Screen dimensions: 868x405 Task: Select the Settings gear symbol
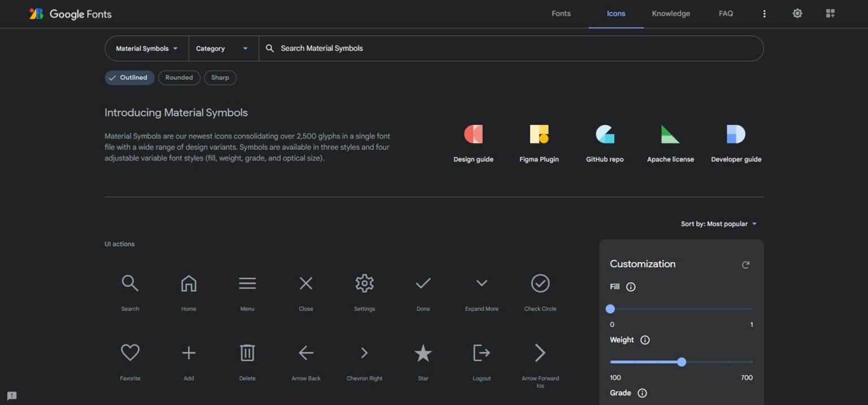(x=364, y=283)
